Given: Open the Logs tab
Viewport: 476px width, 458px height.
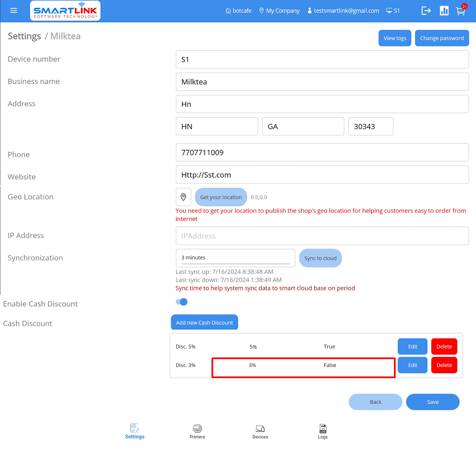Looking at the screenshot, I should (x=323, y=431).
